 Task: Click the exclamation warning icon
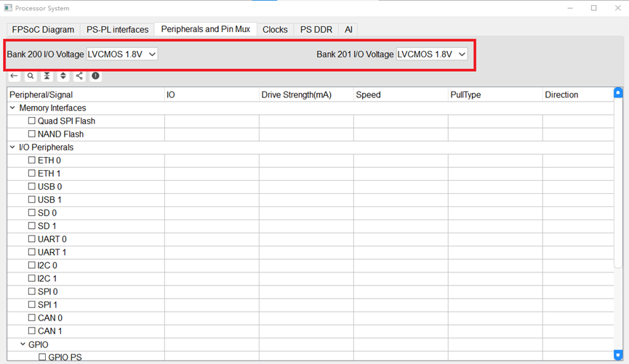[95, 76]
